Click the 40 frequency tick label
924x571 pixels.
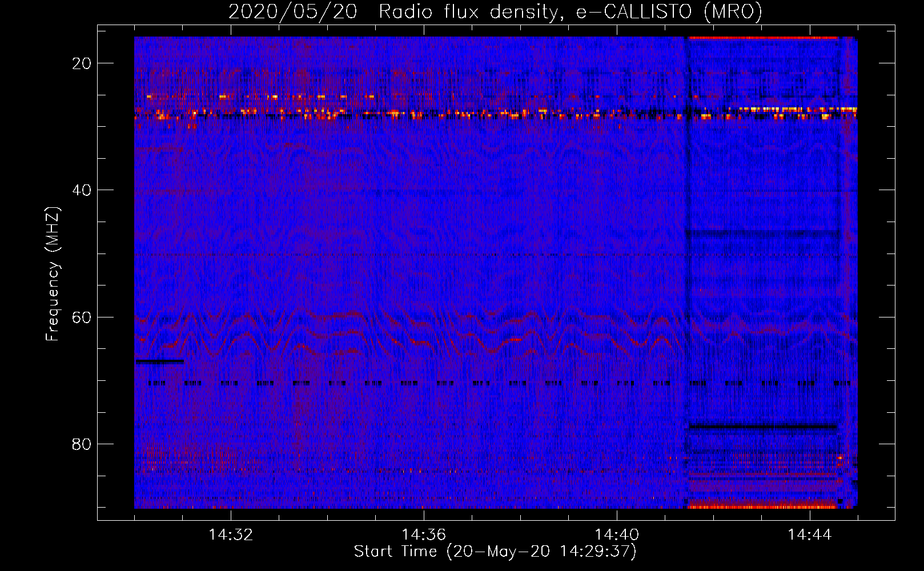pyautogui.click(x=82, y=190)
